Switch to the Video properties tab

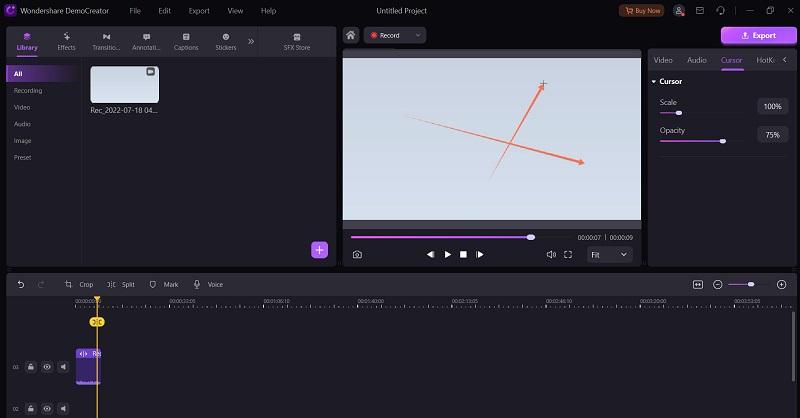pos(663,60)
